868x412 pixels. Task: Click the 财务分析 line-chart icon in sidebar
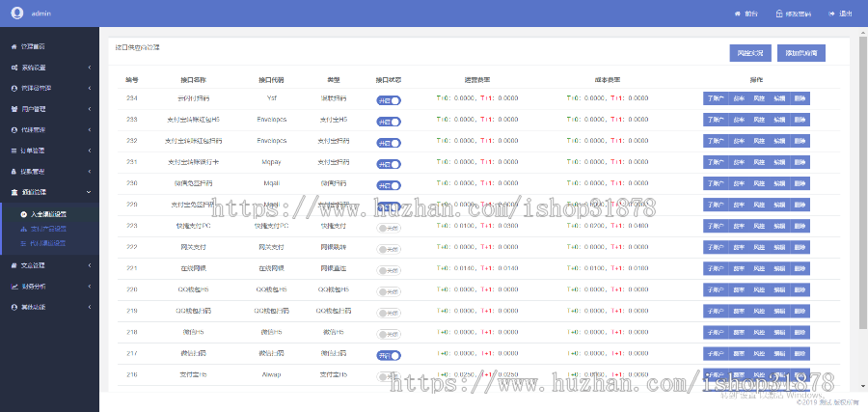[x=14, y=287]
